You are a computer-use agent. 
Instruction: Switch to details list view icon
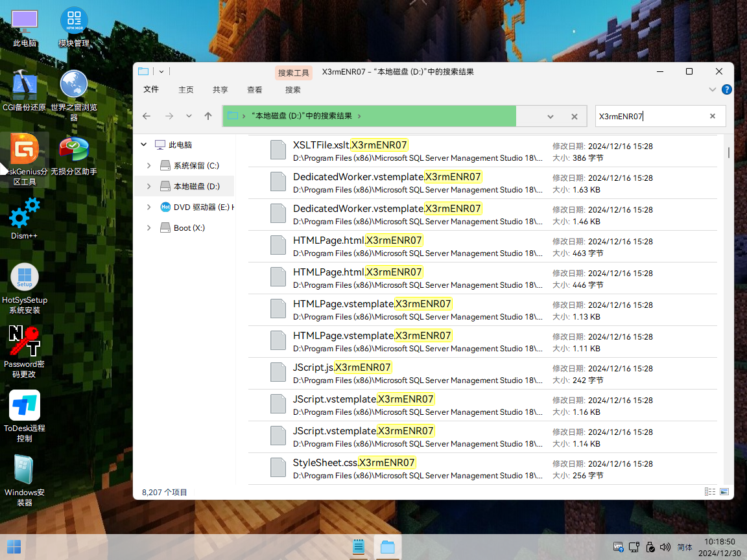pos(710,492)
